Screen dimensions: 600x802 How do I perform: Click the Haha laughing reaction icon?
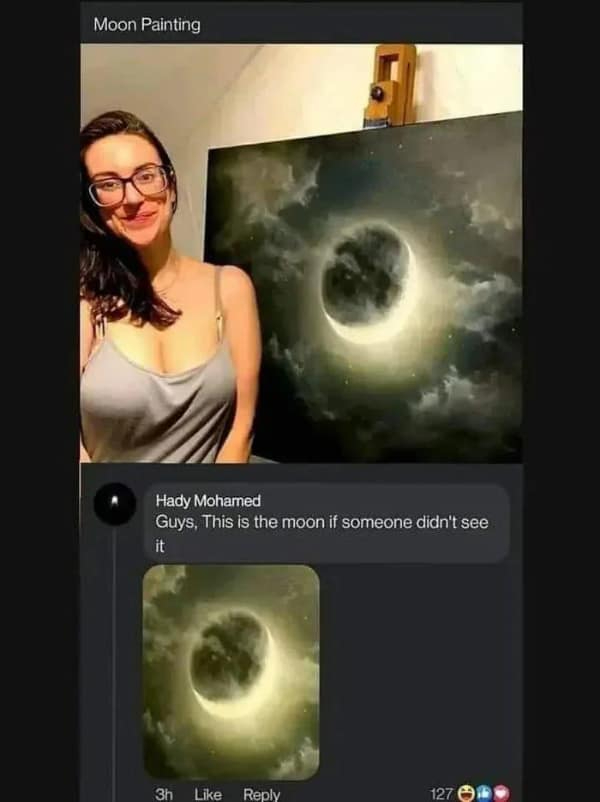(465, 794)
